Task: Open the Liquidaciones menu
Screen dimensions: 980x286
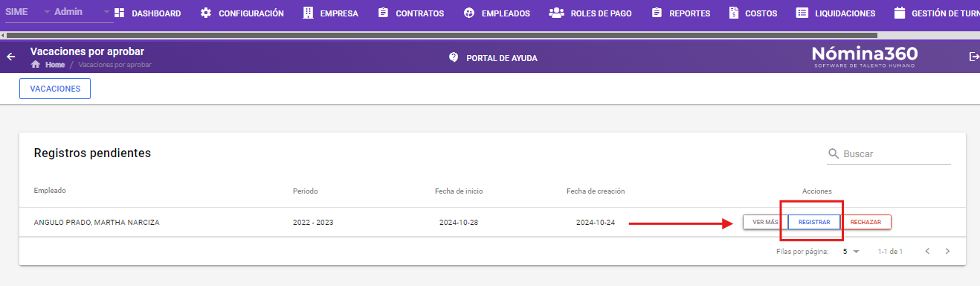Action: coord(836,13)
